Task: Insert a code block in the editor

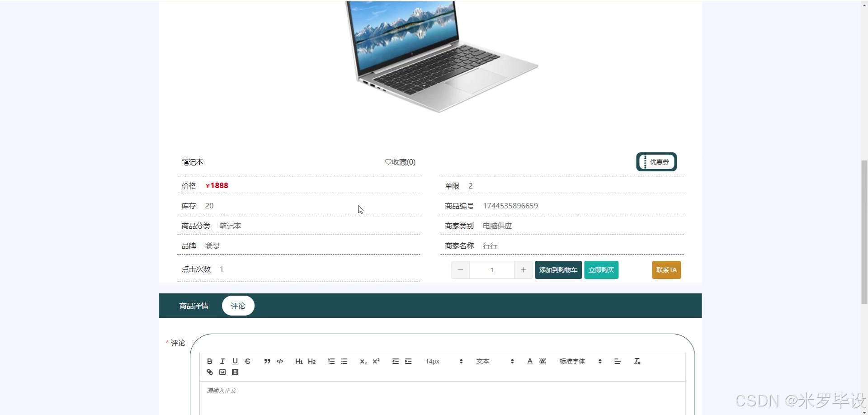Action: [280, 361]
